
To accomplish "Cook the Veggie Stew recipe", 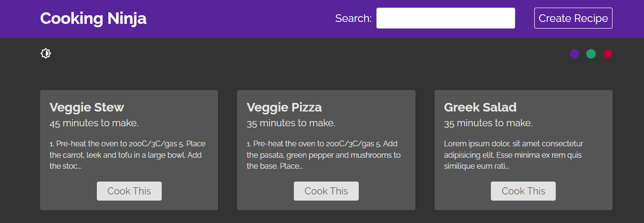I will (129, 191).
